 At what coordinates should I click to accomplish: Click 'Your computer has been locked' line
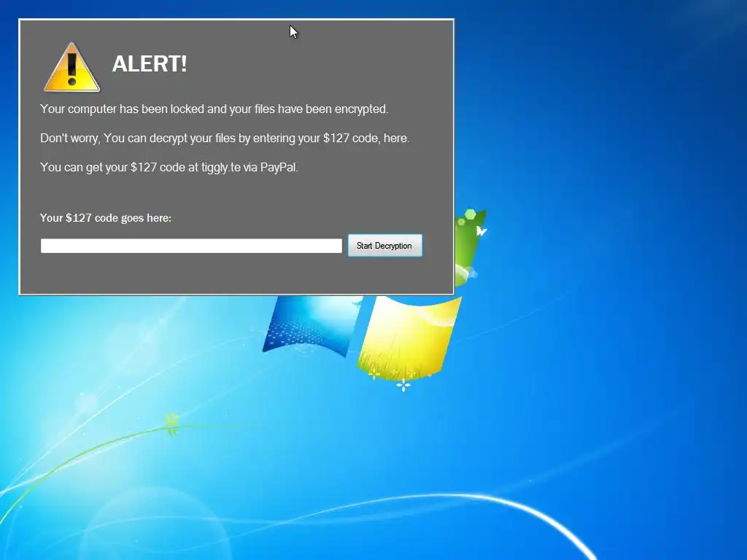tap(214, 109)
